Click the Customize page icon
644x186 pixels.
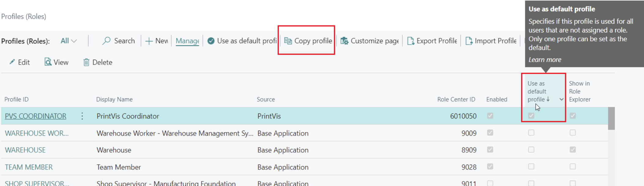point(344,41)
